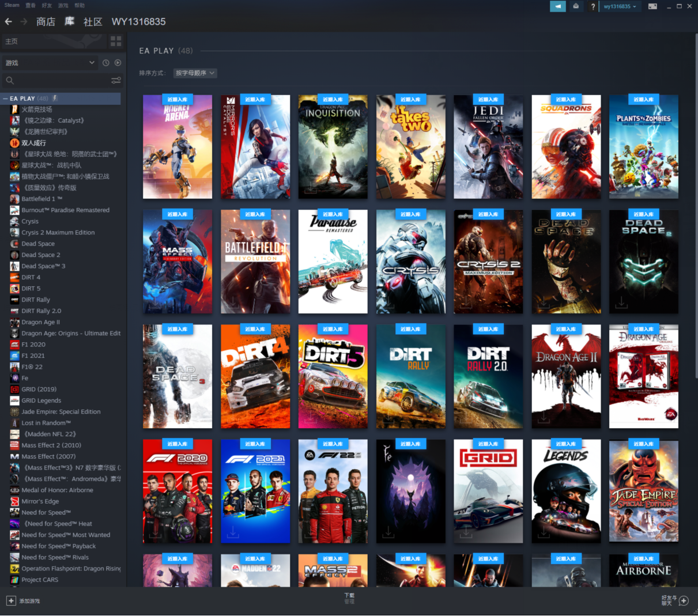698x616 pixels.
Task: Open F1 2020 cover thumbnail
Action: click(x=178, y=491)
